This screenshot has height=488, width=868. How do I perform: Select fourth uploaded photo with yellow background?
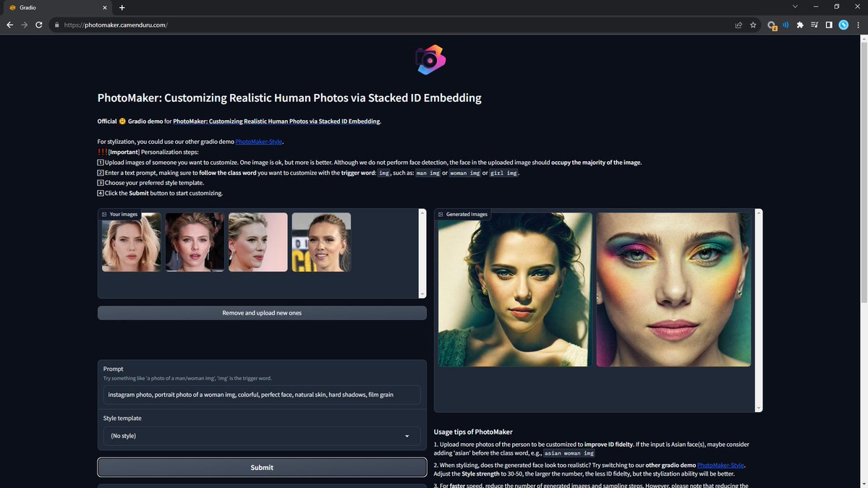tap(321, 242)
